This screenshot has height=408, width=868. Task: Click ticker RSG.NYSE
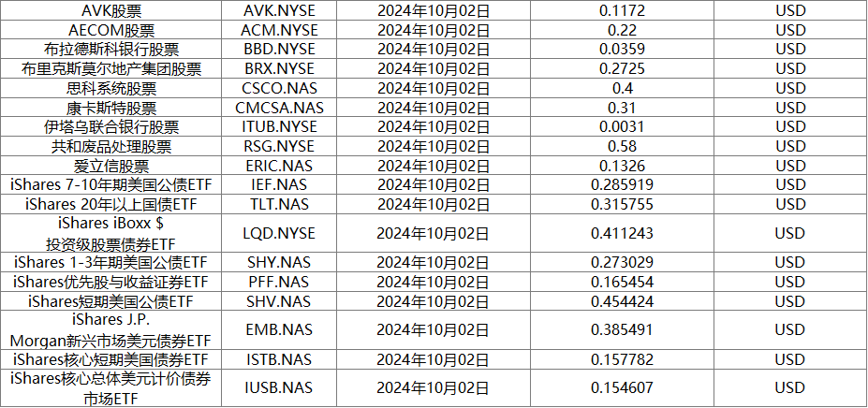[x=279, y=146]
